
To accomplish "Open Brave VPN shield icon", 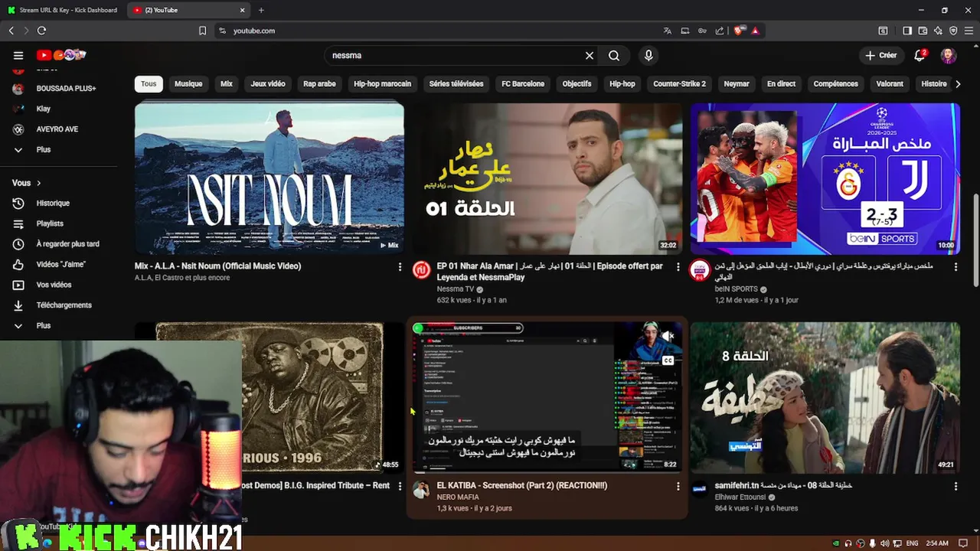I will (x=953, y=31).
